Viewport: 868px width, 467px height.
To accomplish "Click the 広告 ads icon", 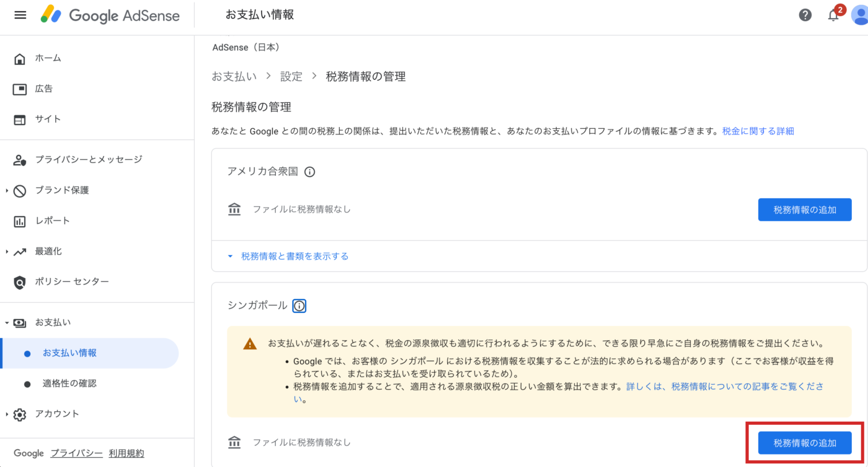I will [x=20, y=89].
